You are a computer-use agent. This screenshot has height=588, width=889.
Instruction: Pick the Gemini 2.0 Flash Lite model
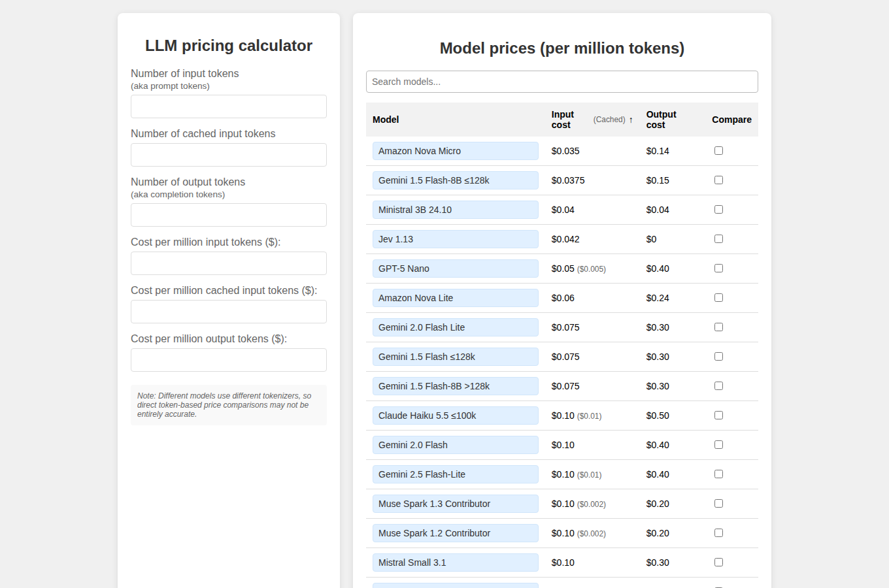[456, 327]
